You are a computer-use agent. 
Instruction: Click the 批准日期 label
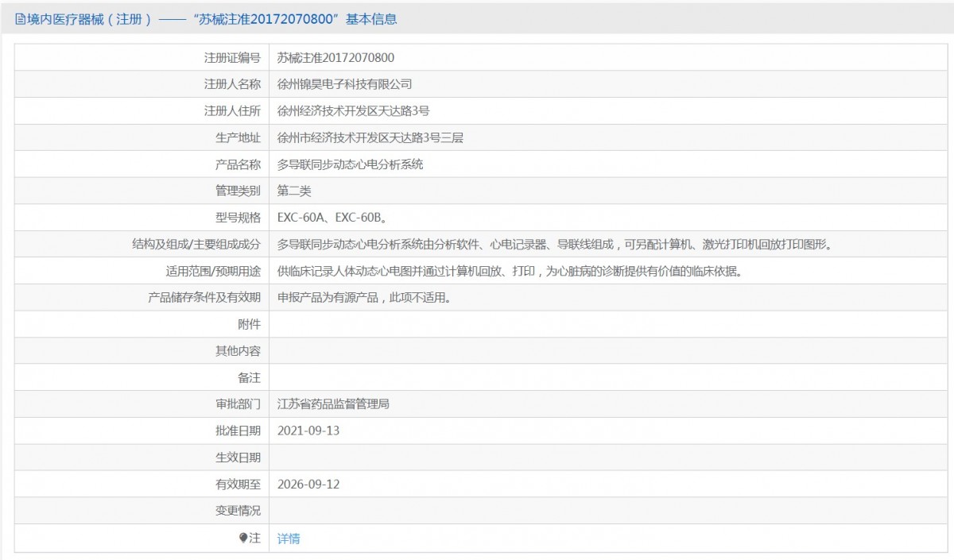[238, 431]
